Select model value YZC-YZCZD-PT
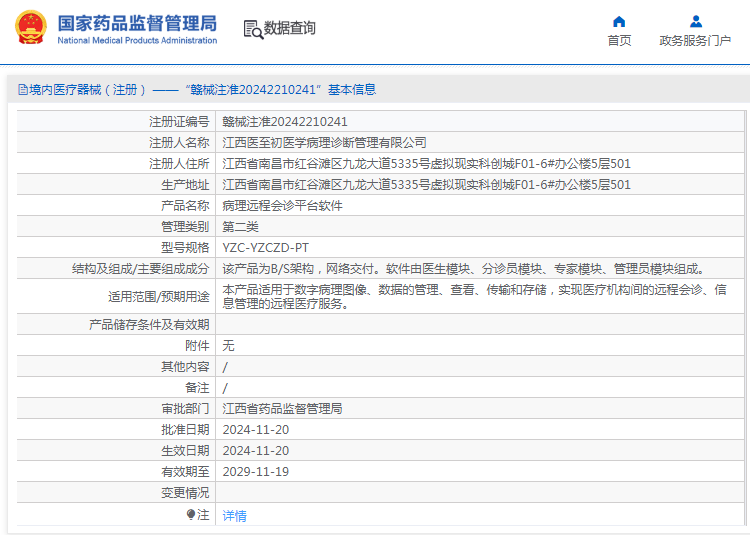 pos(265,248)
